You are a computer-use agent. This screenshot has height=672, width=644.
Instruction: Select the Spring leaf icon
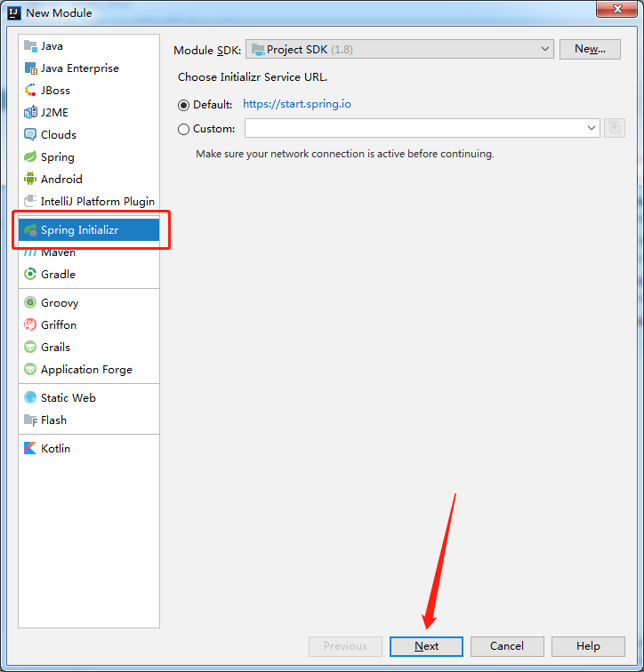coord(30,156)
